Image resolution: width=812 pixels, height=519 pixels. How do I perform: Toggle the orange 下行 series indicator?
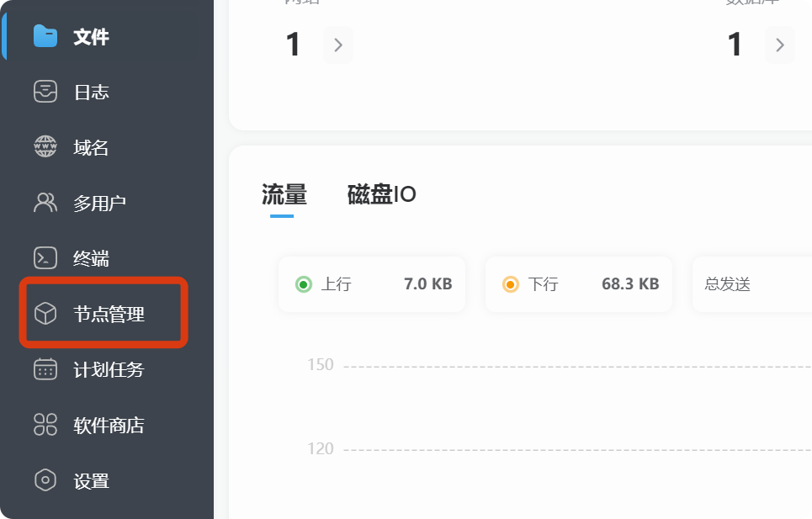[x=510, y=284]
